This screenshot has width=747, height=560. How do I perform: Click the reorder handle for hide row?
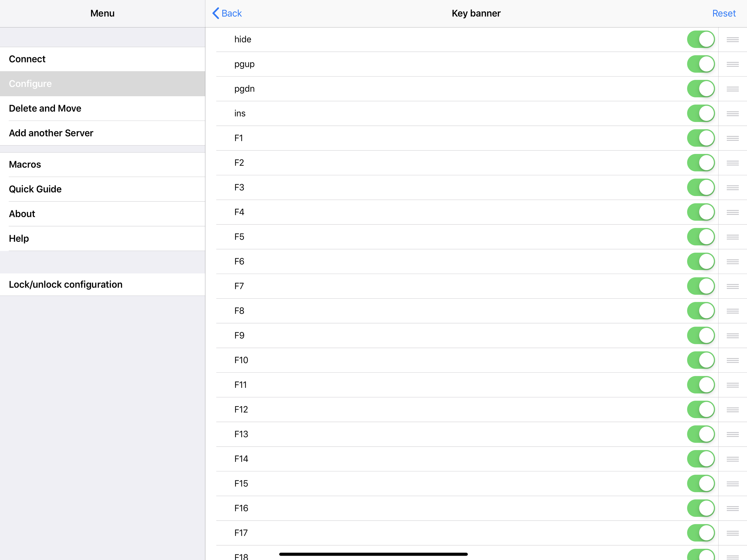732,40
